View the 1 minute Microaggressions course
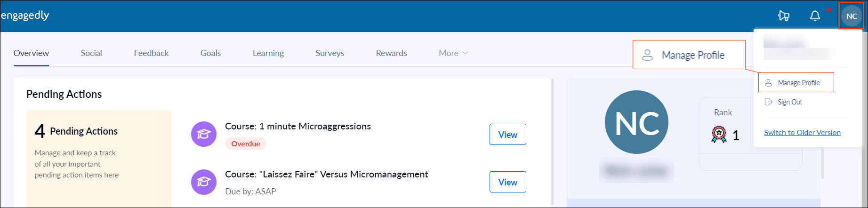Viewport: 868px width, 208px height. [x=508, y=135]
